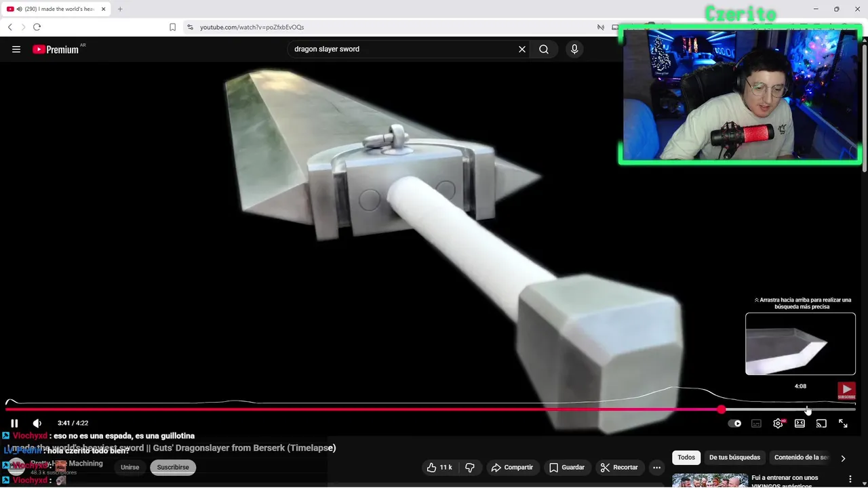The image size is (868, 488).
Task: Open the YouTube hamburger guide menu
Action: tap(16, 49)
